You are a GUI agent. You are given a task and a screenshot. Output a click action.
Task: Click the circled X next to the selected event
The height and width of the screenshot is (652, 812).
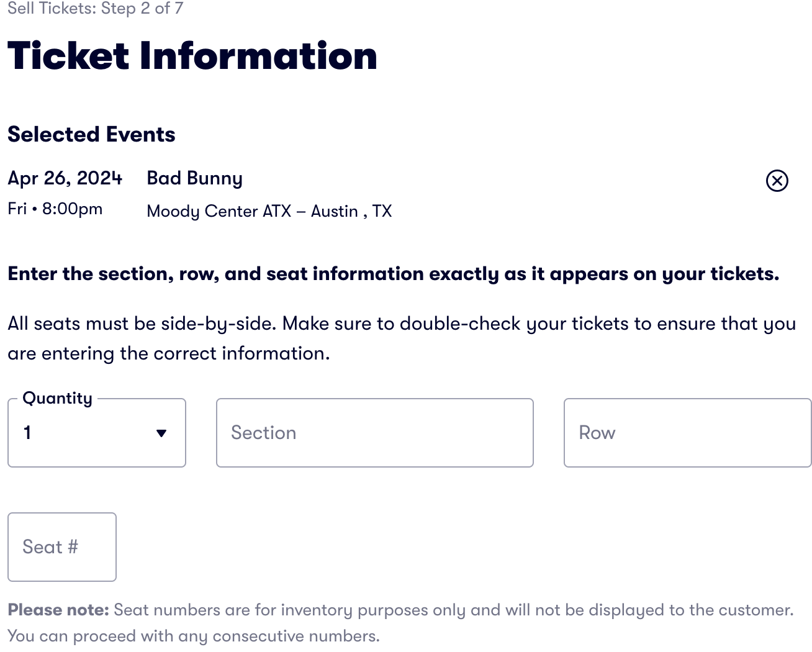(x=777, y=181)
